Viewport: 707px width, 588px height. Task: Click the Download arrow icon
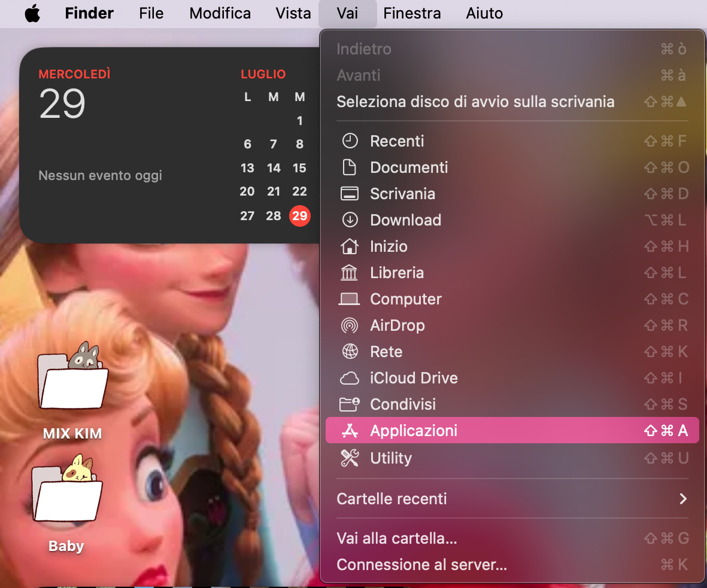click(x=350, y=220)
